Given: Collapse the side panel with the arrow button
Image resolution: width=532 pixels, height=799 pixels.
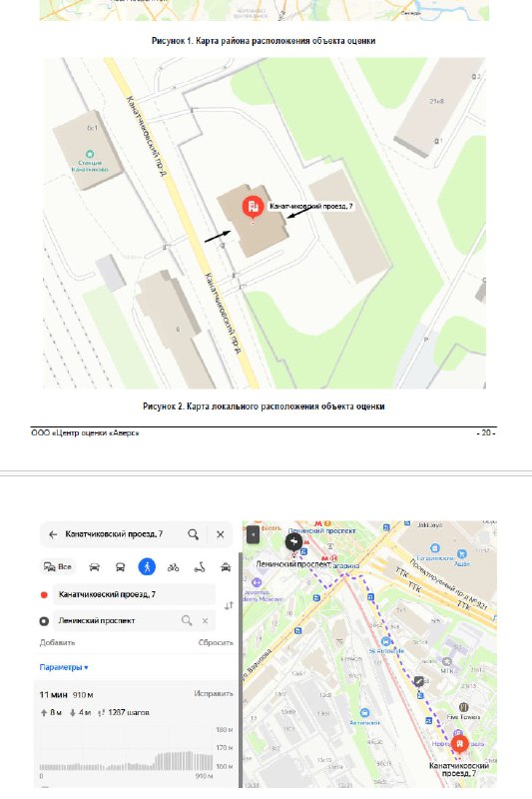Looking at the screenshot, I should tap(253, 535).
